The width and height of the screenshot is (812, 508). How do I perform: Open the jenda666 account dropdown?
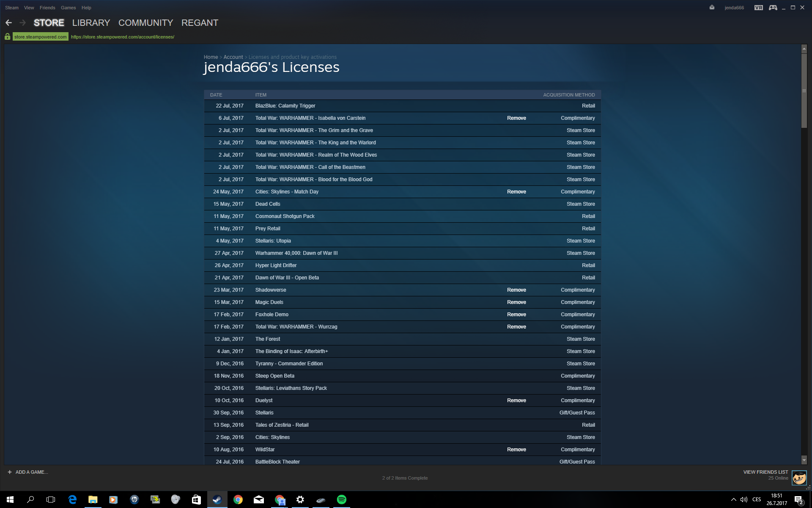point(734,8)
